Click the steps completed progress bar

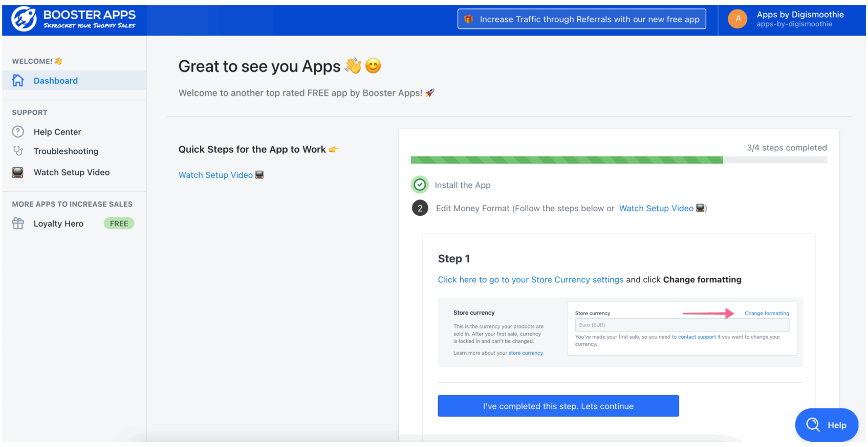click(619, 160)
